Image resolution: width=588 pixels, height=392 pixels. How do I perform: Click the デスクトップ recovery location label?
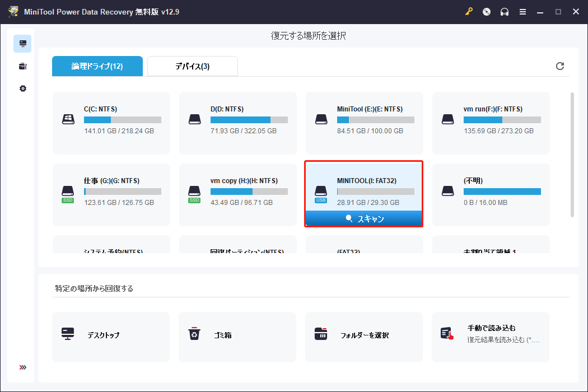click(104, 335)
